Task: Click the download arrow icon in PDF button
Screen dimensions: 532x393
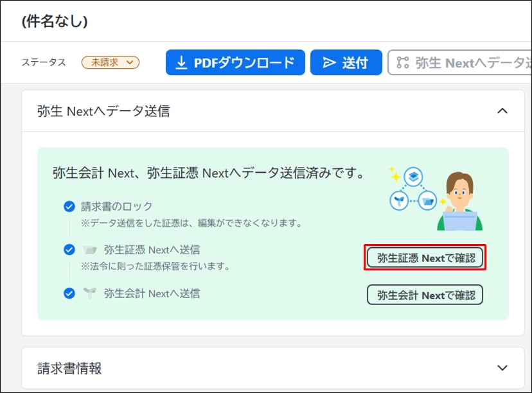Action: tap(182, 63)
